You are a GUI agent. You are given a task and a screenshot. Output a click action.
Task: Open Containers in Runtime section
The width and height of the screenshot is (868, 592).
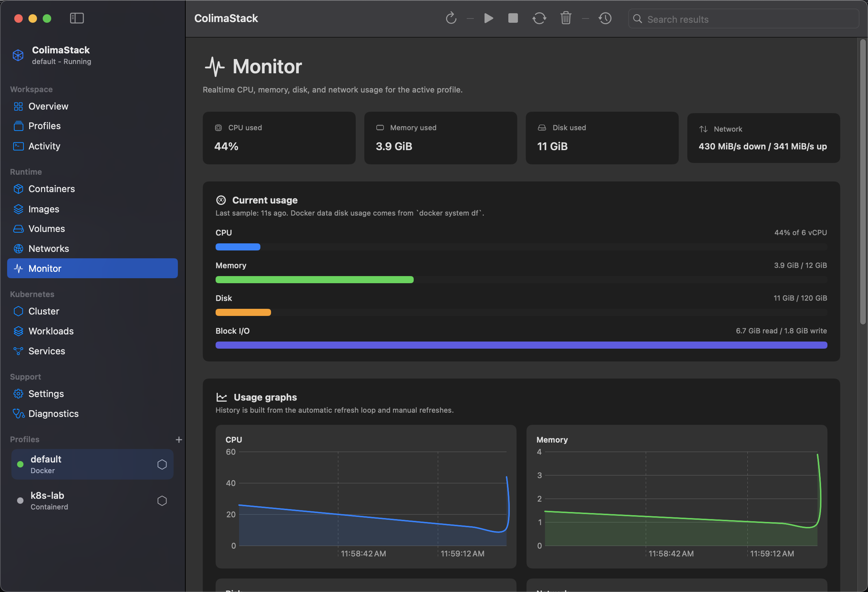click(x=92, y=189)
